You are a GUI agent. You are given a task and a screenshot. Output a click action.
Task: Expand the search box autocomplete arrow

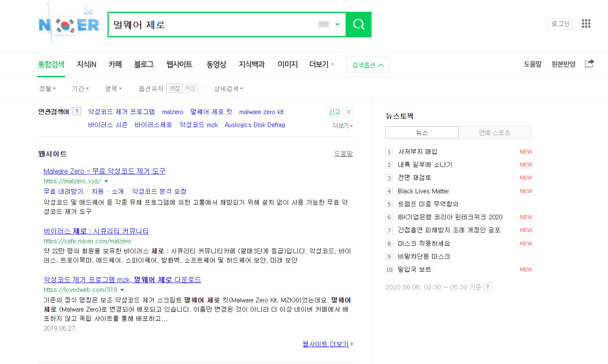pyautogui.click(x=337, y=24)
